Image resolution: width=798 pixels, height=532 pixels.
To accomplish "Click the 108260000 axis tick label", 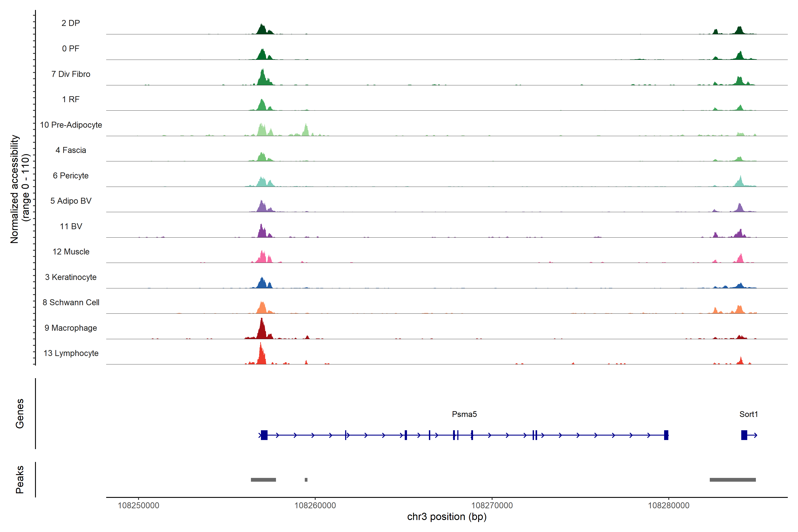I will click(315, 506).
